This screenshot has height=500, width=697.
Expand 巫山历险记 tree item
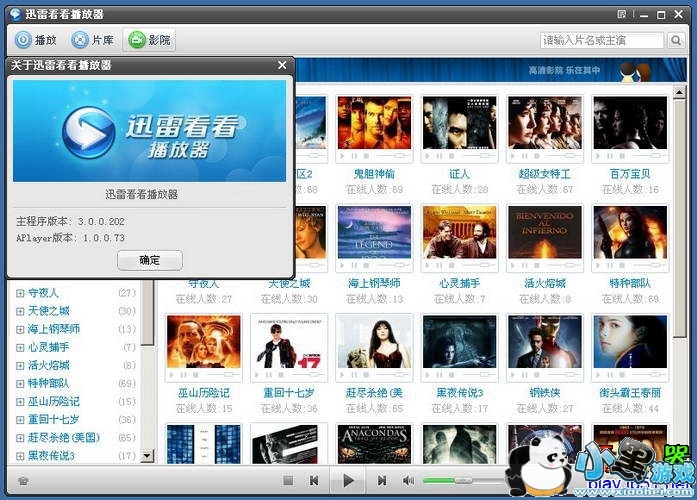pos(20,402)
